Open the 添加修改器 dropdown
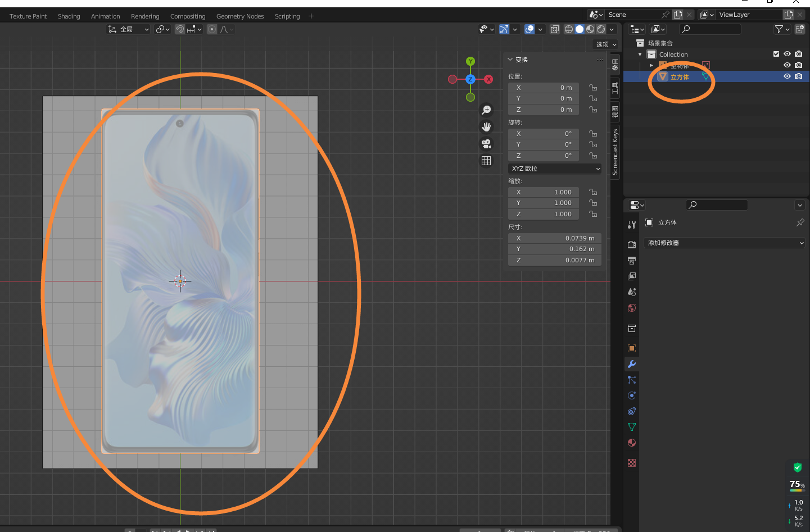 click(x=724, y=243)
